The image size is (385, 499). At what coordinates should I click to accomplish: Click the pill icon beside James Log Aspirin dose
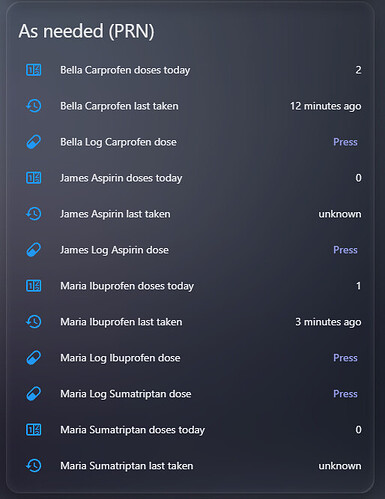(34, 250)
